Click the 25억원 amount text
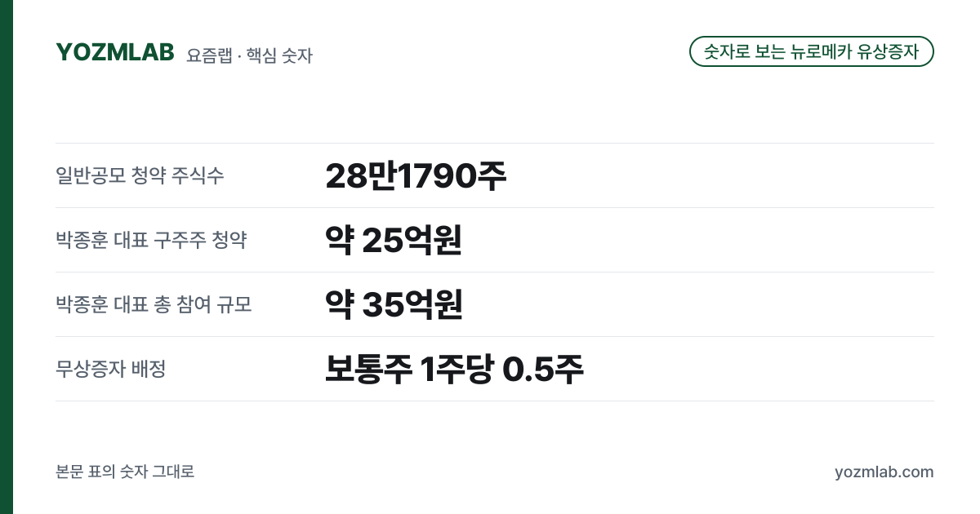Screen dimensions: 980x514 412,240
